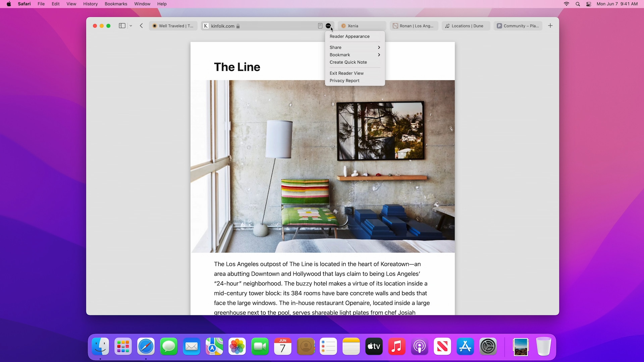Open Control Center from the menu bar
Screen dimensions: 644x362
click(588, 4)
